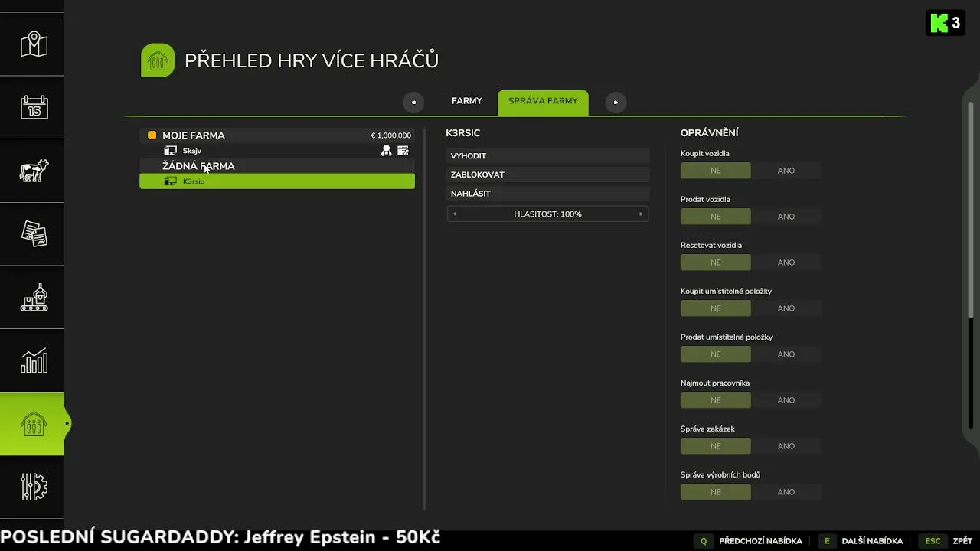Set Správa výrobních bodů to ANO
The width and height of the screenshot is (980, 551).
(786, 492)
